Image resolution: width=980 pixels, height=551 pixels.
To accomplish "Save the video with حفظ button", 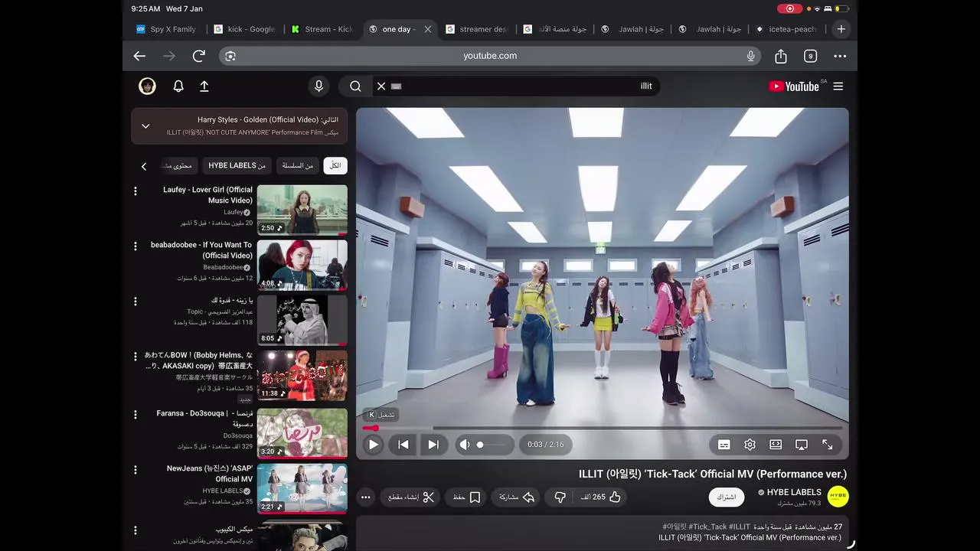I will point(466,497).
